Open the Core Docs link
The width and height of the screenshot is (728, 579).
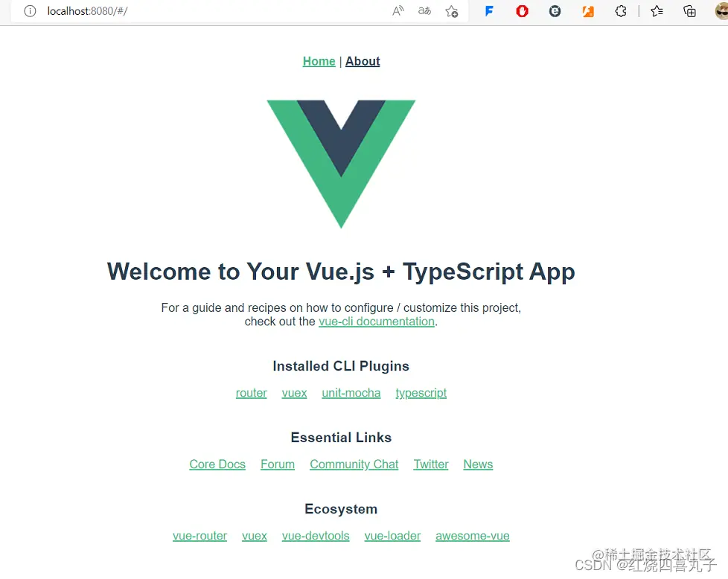click(217, 464)
